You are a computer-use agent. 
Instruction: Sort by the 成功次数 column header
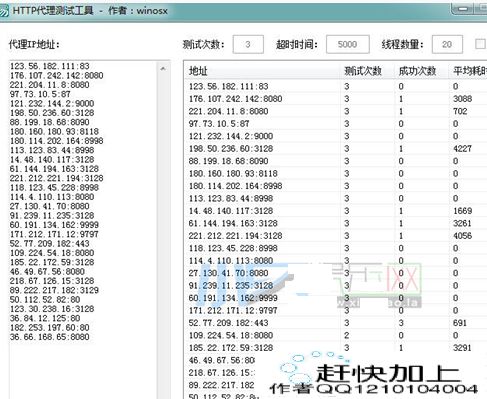(422, 71)
